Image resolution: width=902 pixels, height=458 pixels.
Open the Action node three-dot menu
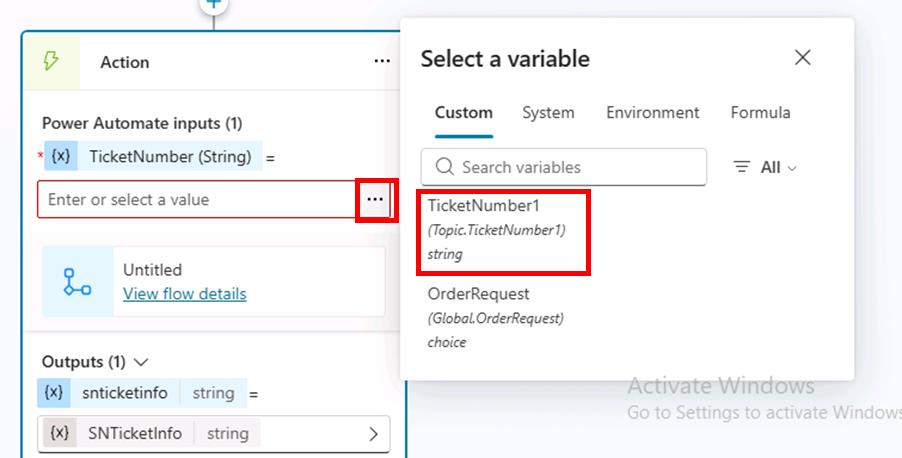pos(382,62)
